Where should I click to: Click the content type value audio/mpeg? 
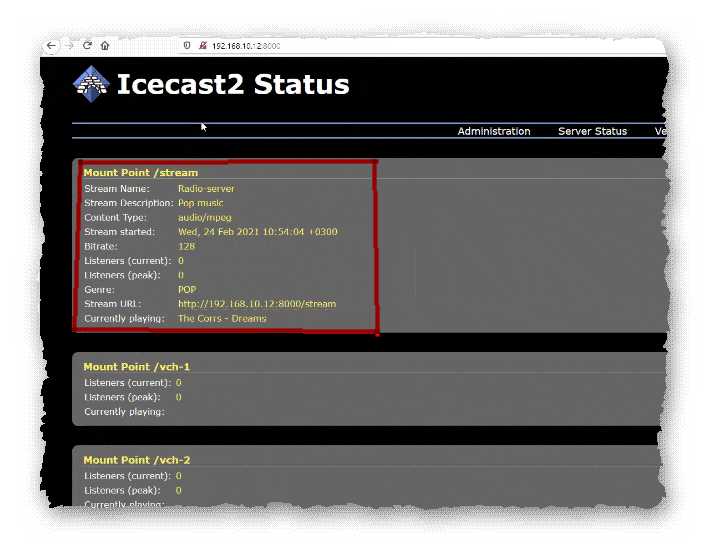click(x=205, y=217)
